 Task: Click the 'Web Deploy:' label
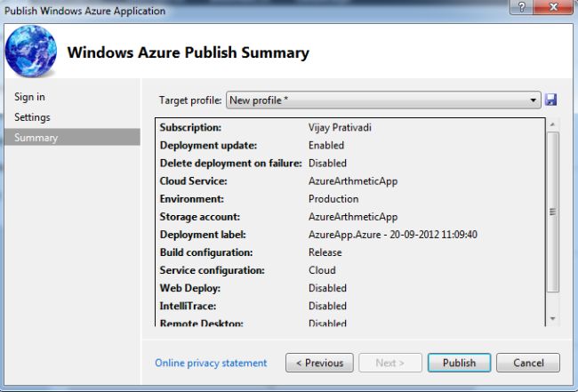189,288
